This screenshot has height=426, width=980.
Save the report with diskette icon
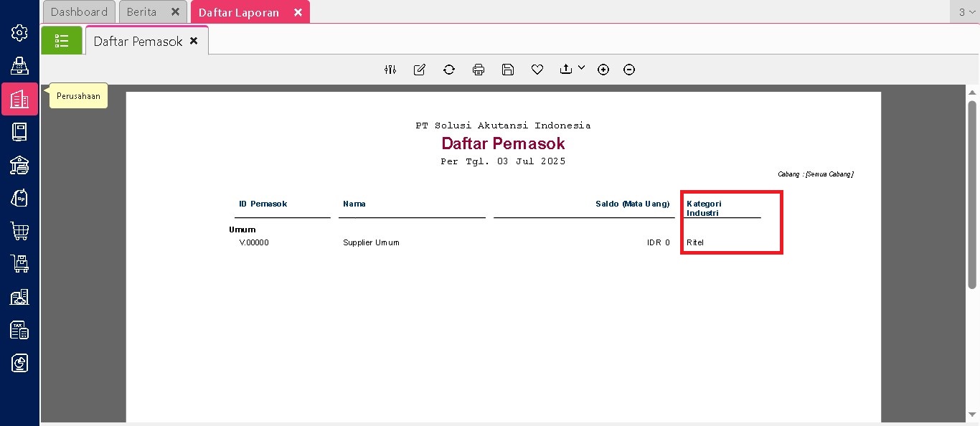(x=508, y=70)
